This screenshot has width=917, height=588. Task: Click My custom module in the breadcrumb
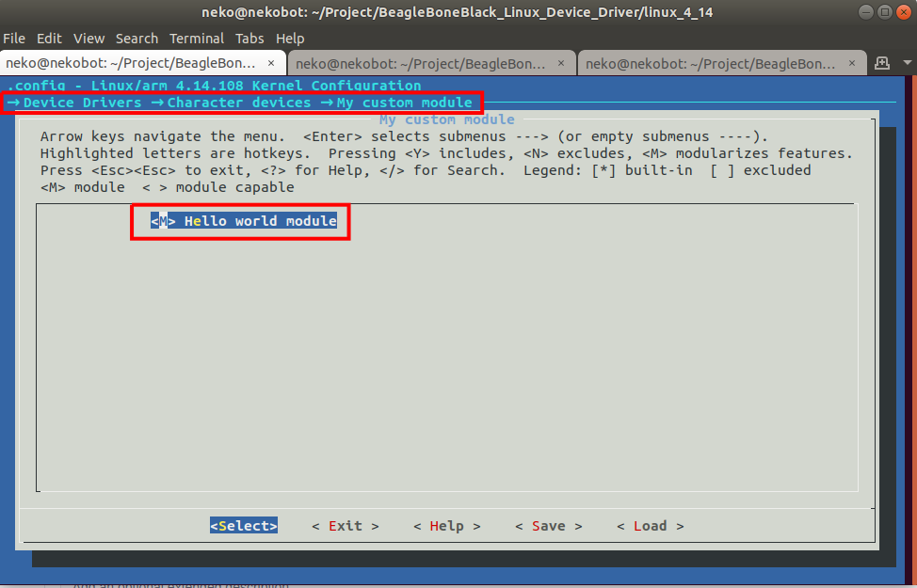click(404, 103)
